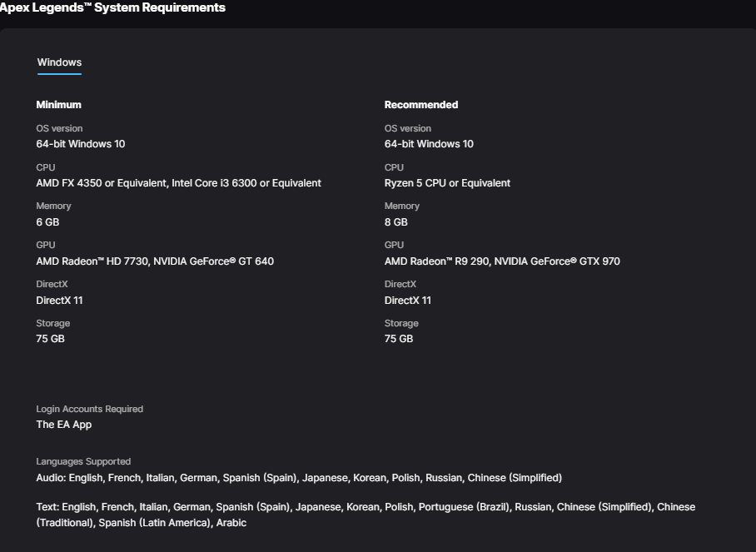This screenshot has width=756, height=552.
Task: Click the DirectX 11 value under Minimum
Action: pyautogui.click(x=59, y=301)
